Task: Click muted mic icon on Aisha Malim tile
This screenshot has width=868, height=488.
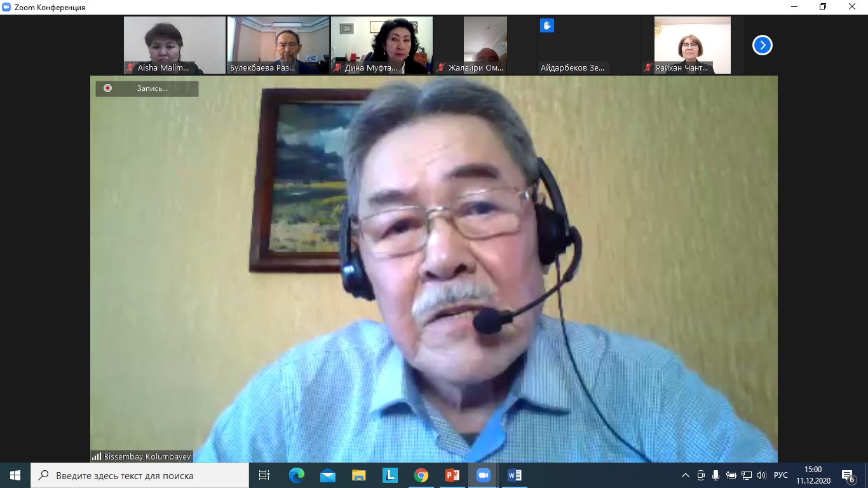Action: (130, 67)
